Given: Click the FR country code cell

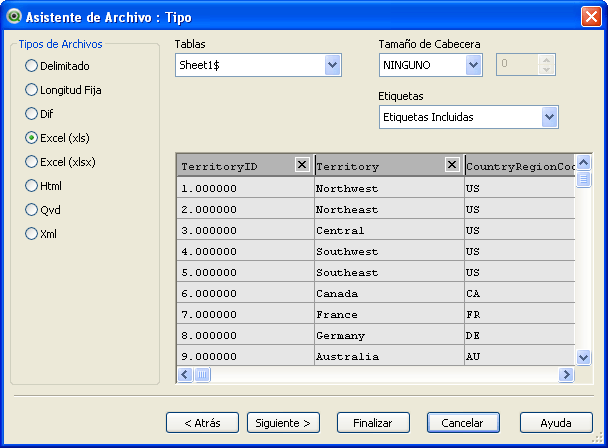Looking at the screenshot, I should (520, 314).
